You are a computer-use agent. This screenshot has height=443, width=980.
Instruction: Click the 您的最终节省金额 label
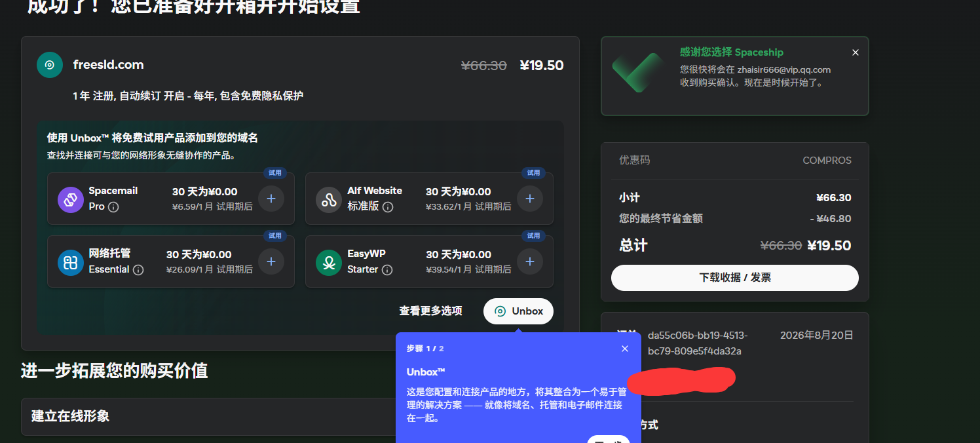[x=661, y=219]
